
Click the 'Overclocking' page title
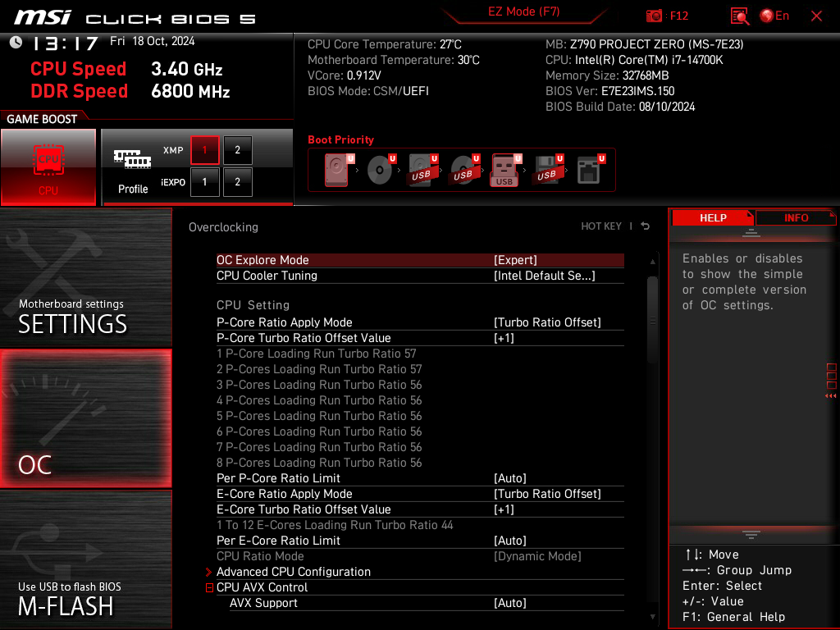tap(223, 227)
